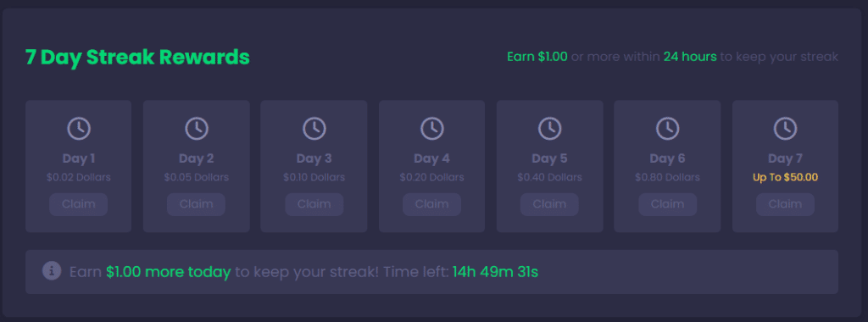Claim the Day 5 $0.40 reward

(549, 204)
